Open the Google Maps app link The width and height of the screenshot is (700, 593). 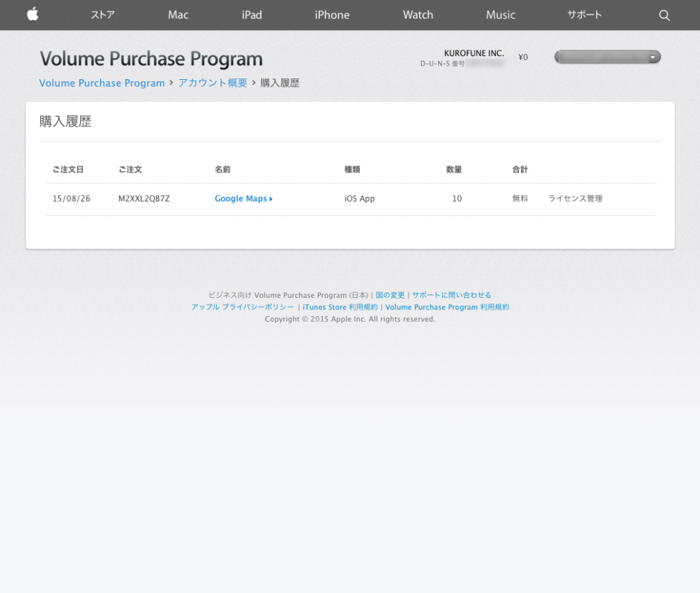tap(239, 198)
